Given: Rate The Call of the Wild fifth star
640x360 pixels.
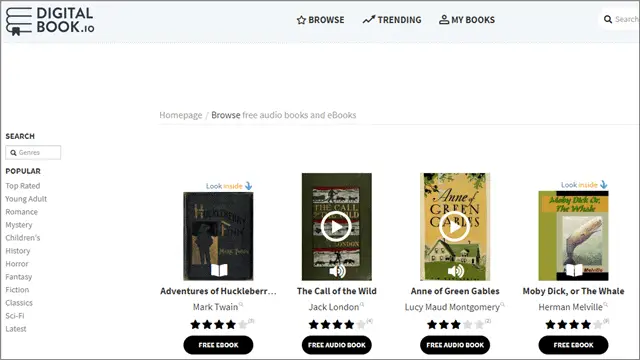Looking at the screenshot, I should click(361, 324).
